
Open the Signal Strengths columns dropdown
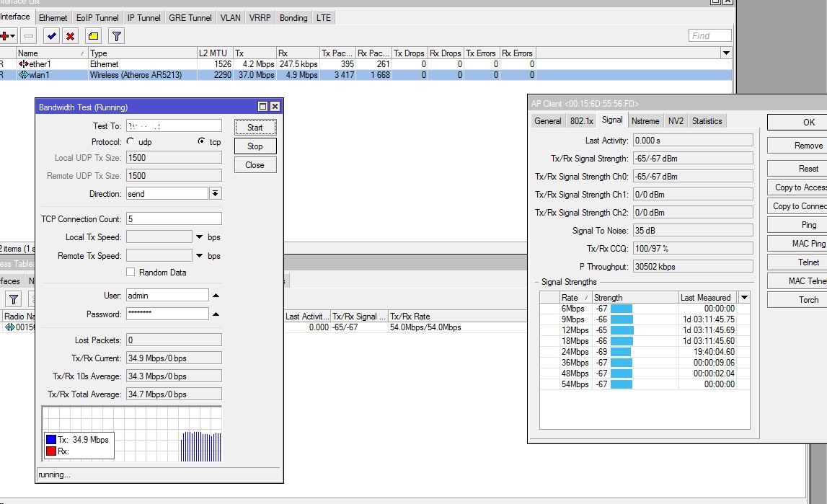[744, 297]
